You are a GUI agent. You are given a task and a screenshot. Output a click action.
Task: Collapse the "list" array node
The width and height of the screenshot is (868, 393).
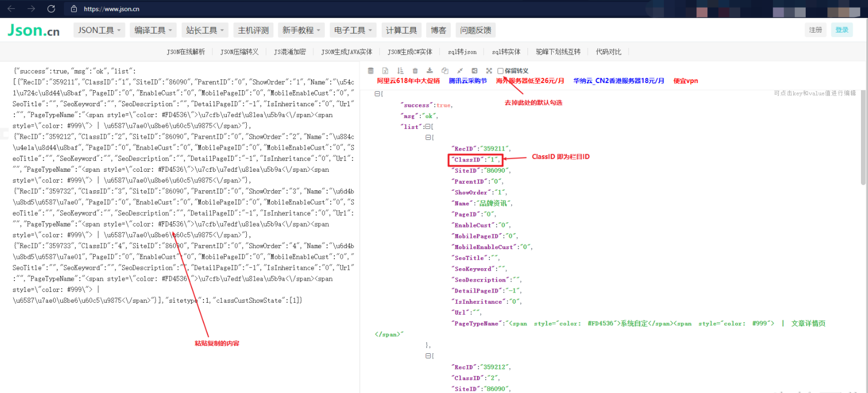click(x=427, y=127)
